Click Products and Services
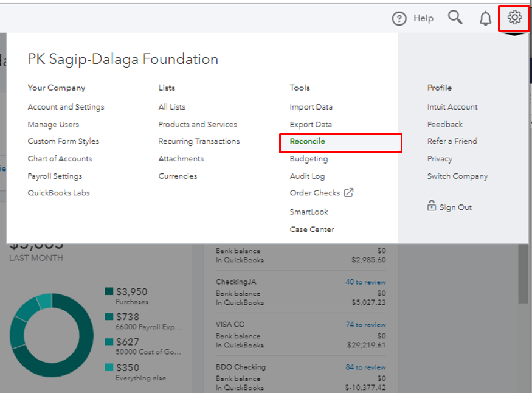The height and width of the screenshot is (393, 532). click(198, 125)
